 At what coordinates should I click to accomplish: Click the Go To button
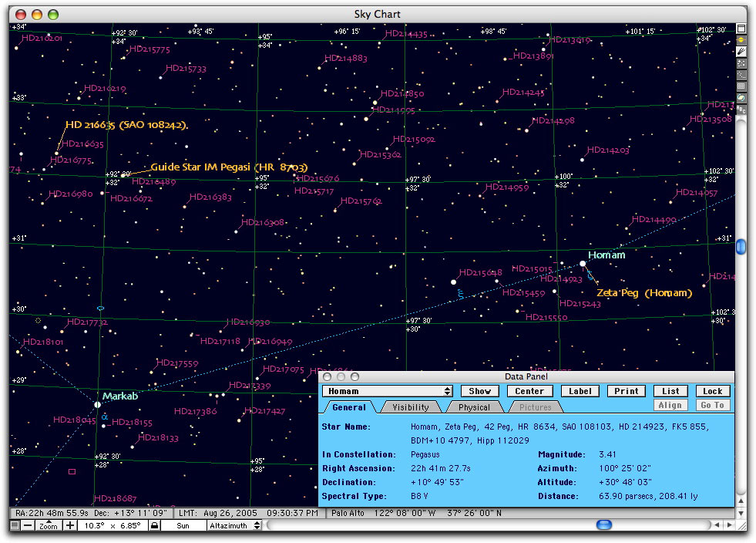click(713, 405)
